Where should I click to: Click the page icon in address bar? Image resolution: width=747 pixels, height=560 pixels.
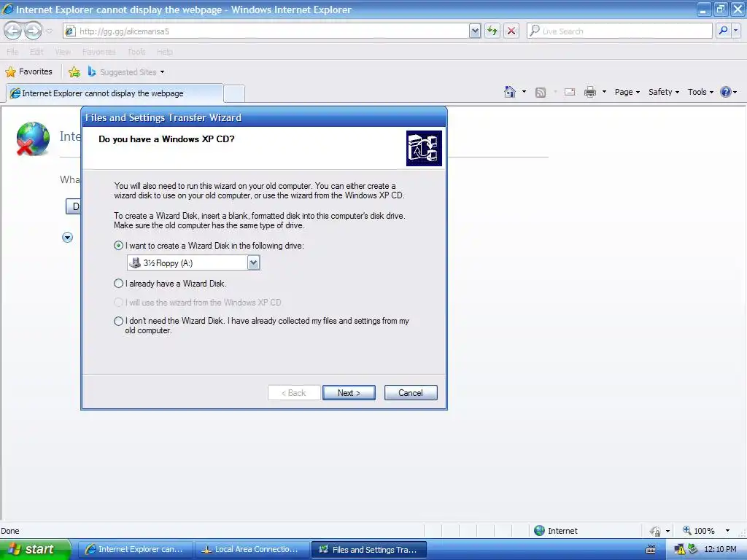(x=70, y=31)
